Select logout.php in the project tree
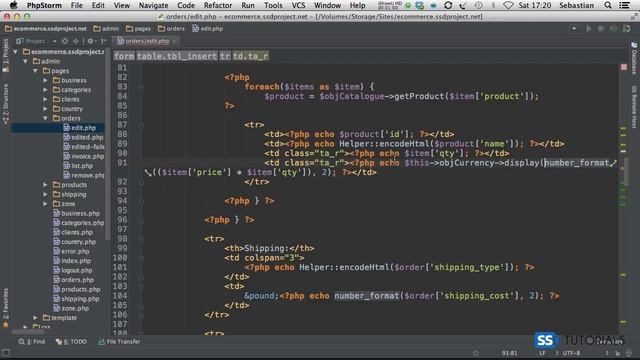 (73, 270)
